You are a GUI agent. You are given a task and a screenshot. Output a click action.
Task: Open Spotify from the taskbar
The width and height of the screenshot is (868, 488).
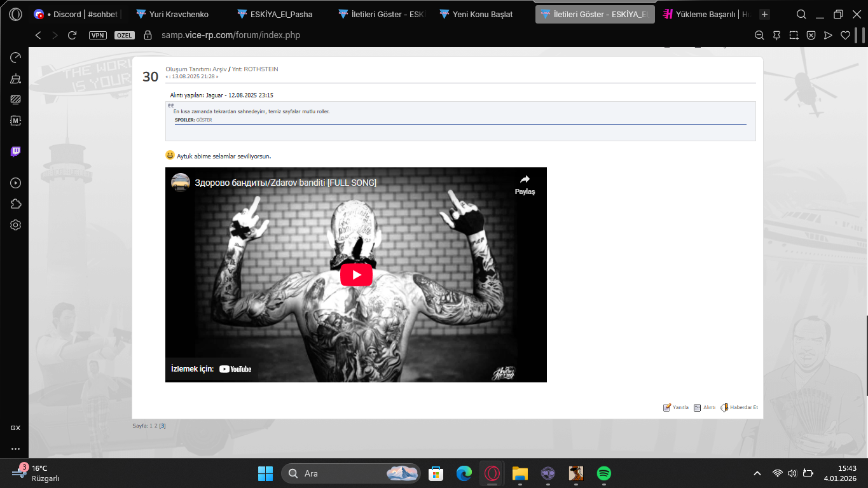(x=603, y=473)
